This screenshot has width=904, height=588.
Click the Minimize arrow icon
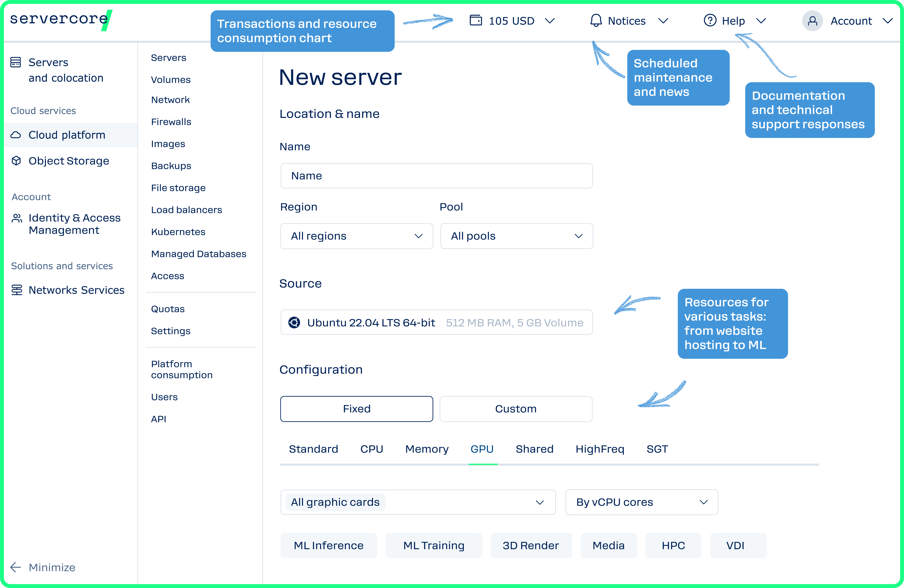point(16,567)
